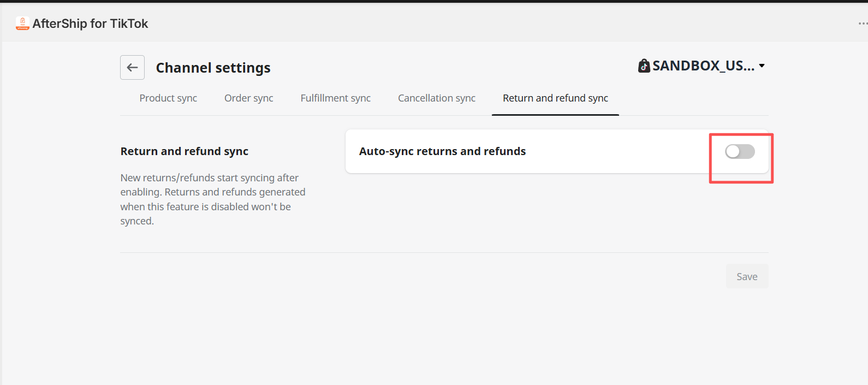Click the Save button
868x385 pixels.
click(x=747, y=276)
